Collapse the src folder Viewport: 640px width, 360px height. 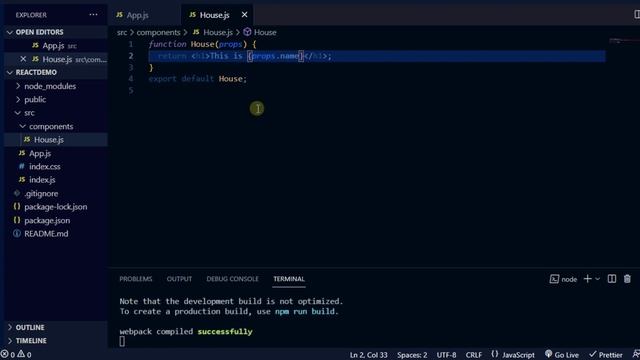click(x=29, y=113)
